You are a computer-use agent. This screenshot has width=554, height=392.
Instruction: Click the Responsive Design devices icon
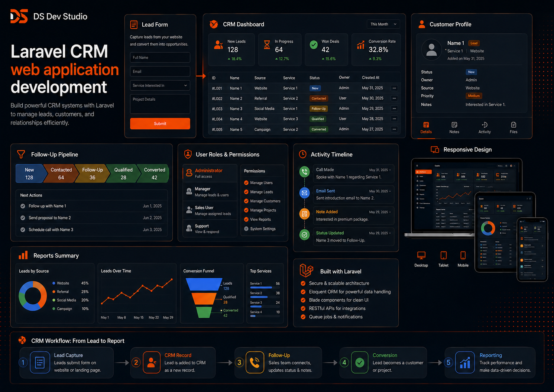pos(435,150)
